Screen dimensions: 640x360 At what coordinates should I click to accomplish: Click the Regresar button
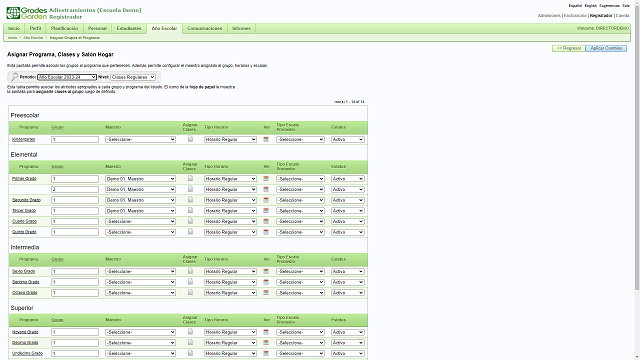coord(569,48)
